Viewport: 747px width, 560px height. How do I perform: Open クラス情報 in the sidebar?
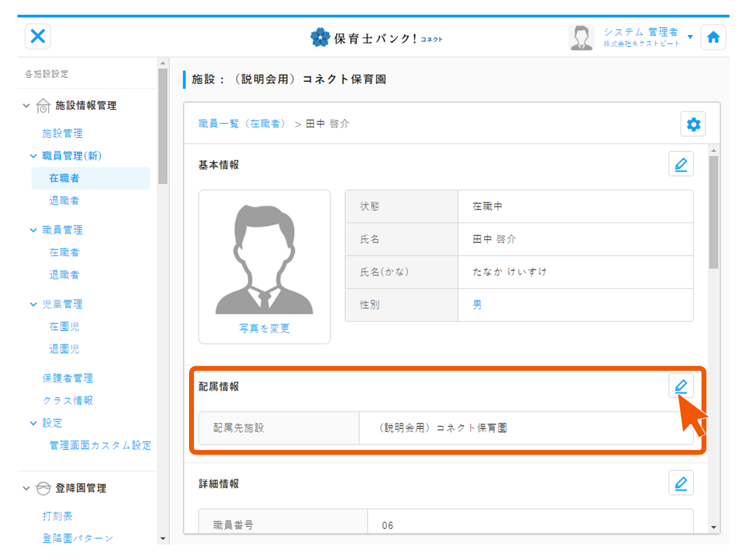point(67,401)
